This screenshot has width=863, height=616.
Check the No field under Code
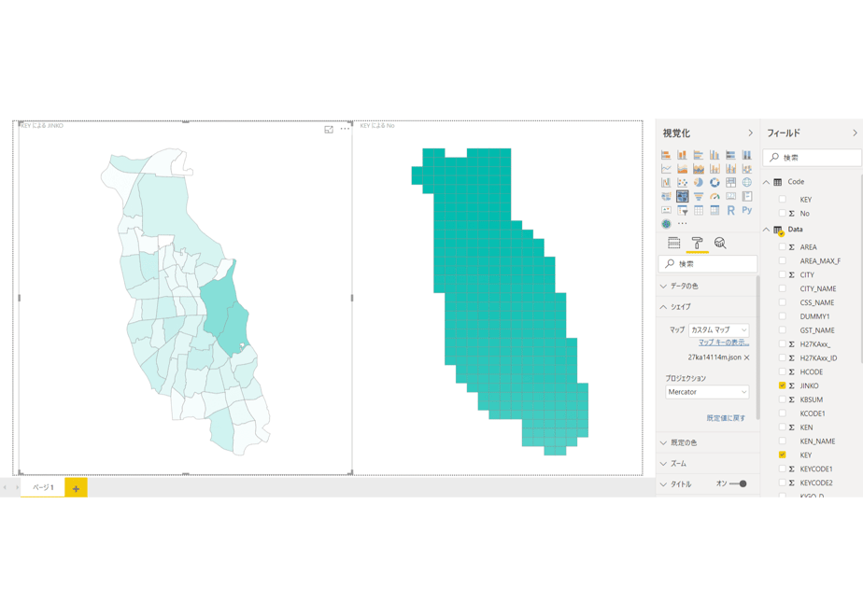782,213
